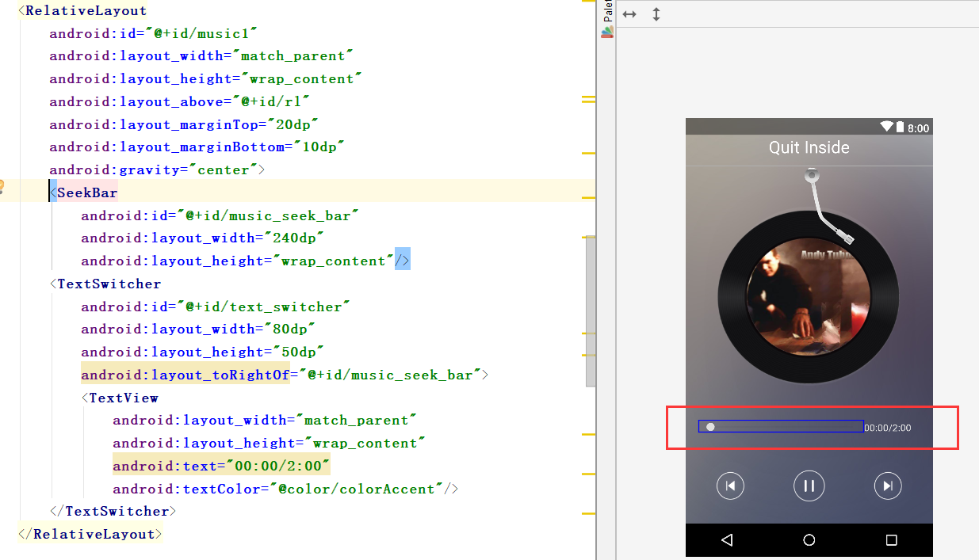979x560 pixels.
Task: Select the next track icon
Action: tap(888, 486)
